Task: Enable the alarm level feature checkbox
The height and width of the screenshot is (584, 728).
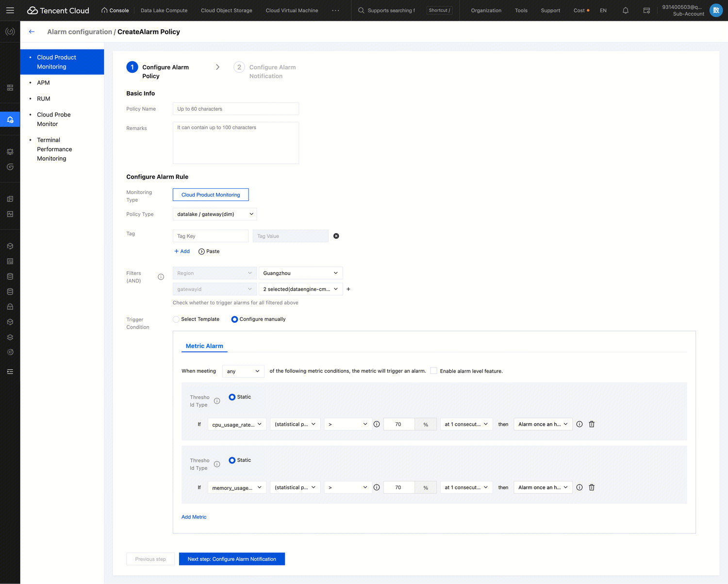Action: coord(434,371)
